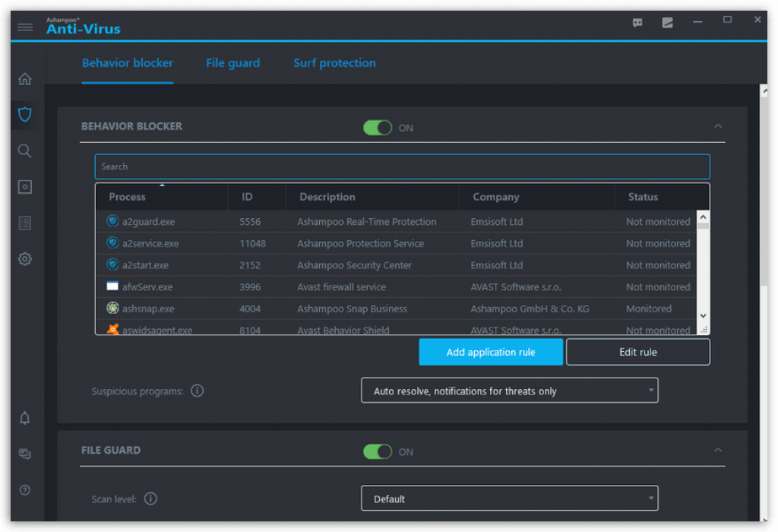Click the process table scroll up arrow
This screenshot has height=532, width=778.
click(x=703, y=217)
